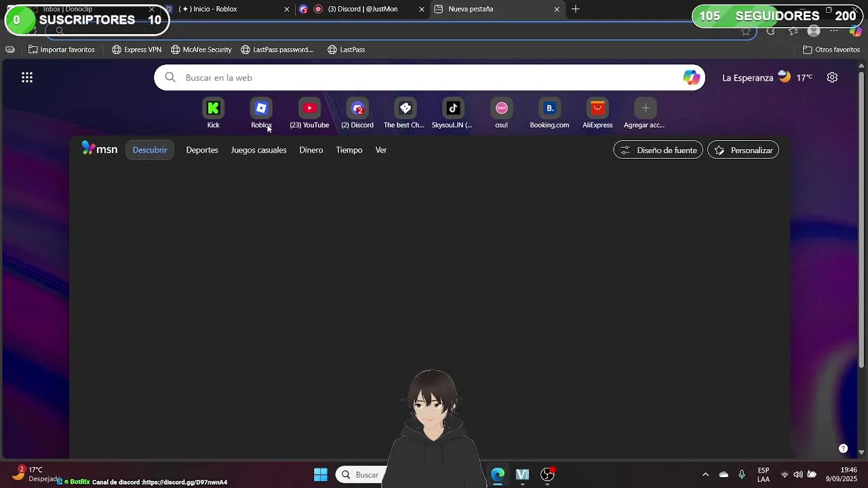The width and height of the screenshot is (868, 488).
Task: Click the Personalizar button
Action: pos(743,150)
